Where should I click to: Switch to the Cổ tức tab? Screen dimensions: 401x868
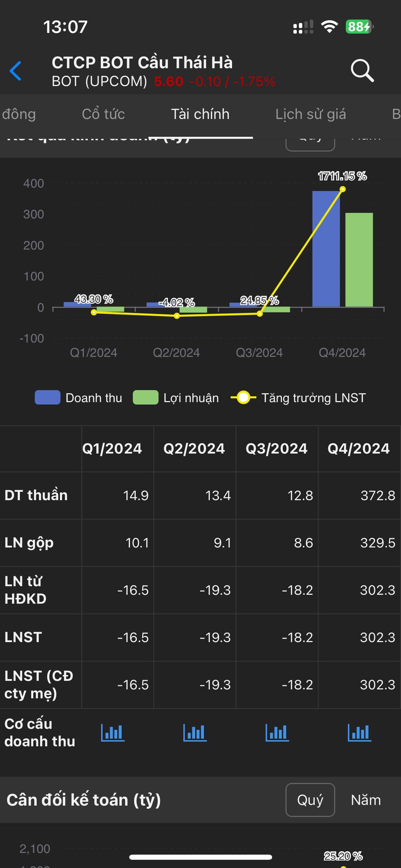point(103,114)
